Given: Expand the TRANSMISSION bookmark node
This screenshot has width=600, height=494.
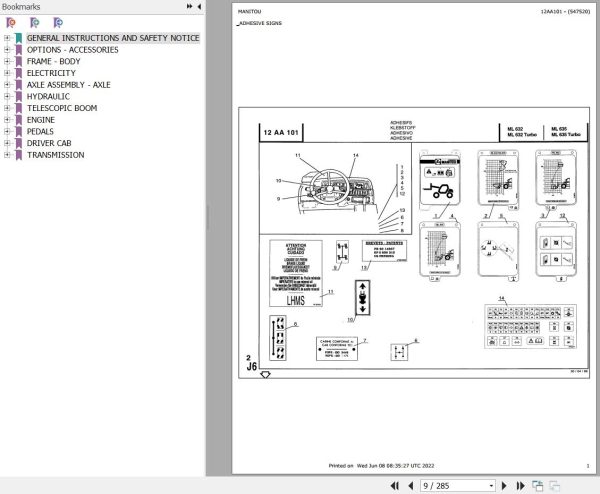Looking at the screenshot, I should click(x=7, y=155).
